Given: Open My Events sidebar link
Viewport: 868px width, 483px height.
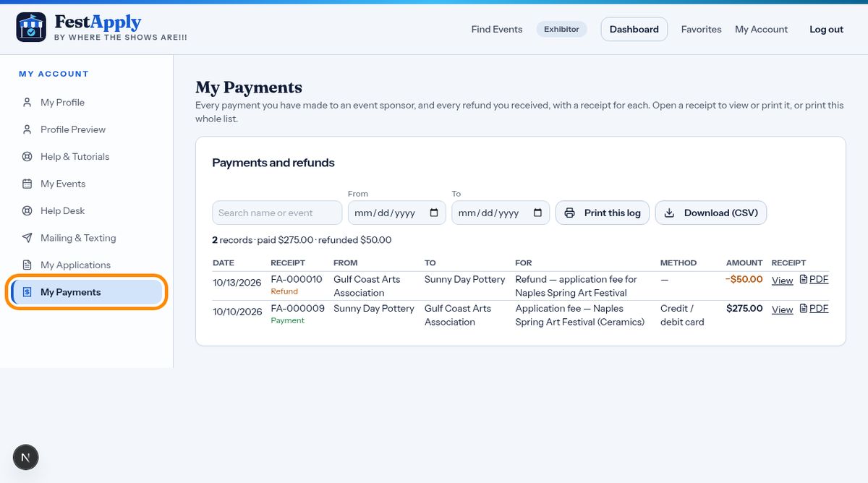Looking at the screenshot, I should (x=87, y=184).
